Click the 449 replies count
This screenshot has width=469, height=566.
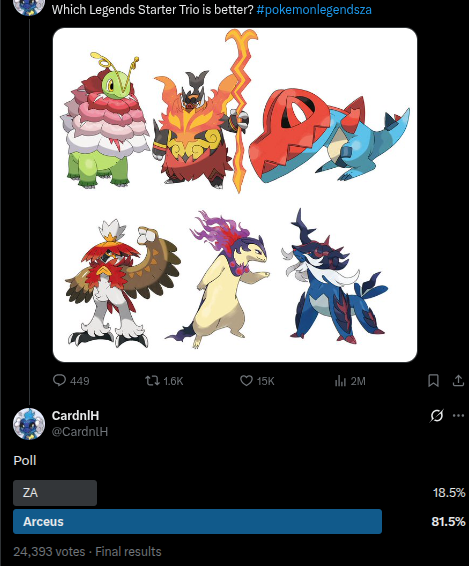pos(80,381)
